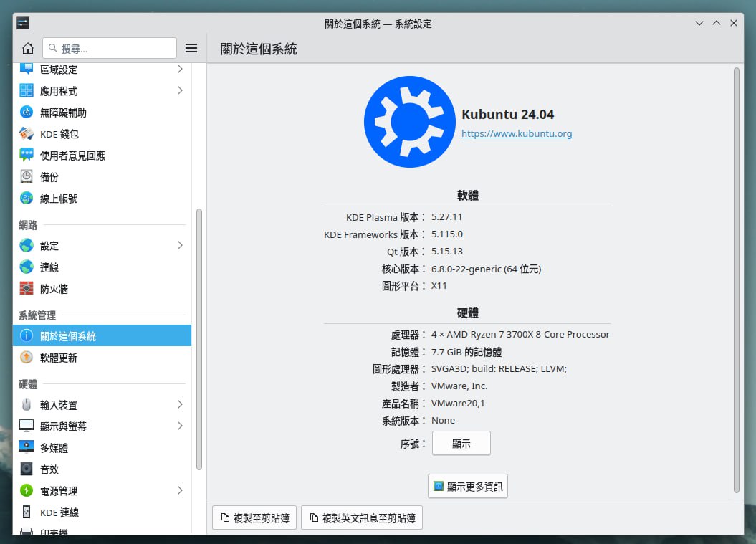756x544 pixels.
Task: Click the sidebar vertical scrollbar
Action: point(199,337)
